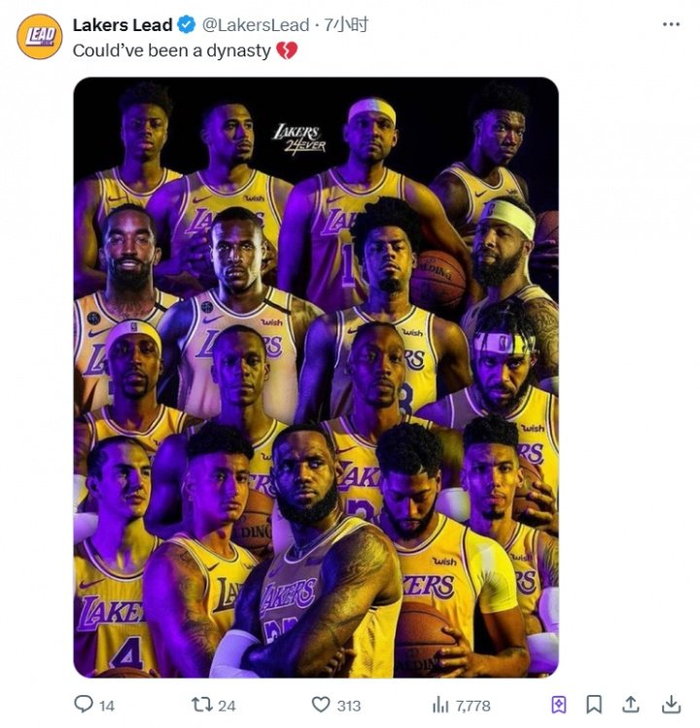Click the @LakersLead handle

(256, 25)
